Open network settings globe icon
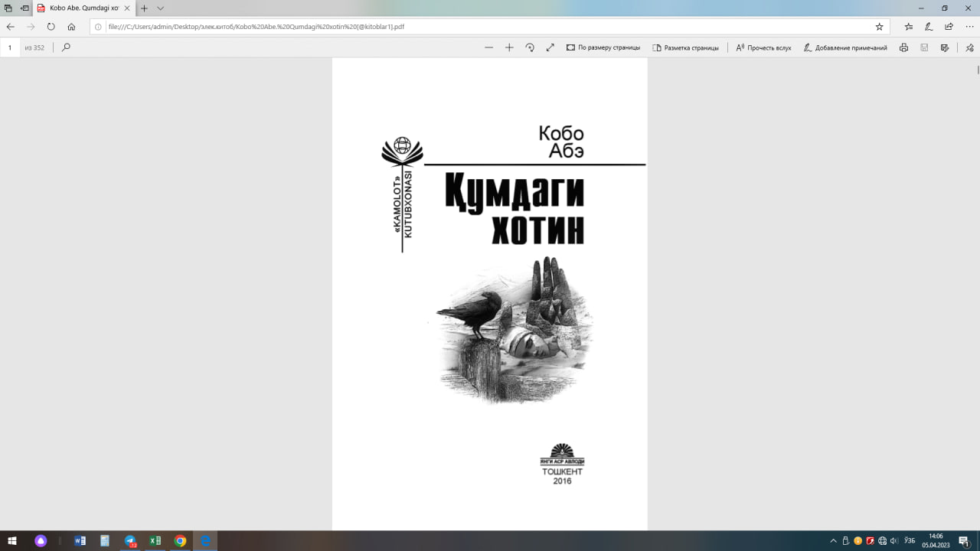The image size is (980, 551). click(882, 541)
